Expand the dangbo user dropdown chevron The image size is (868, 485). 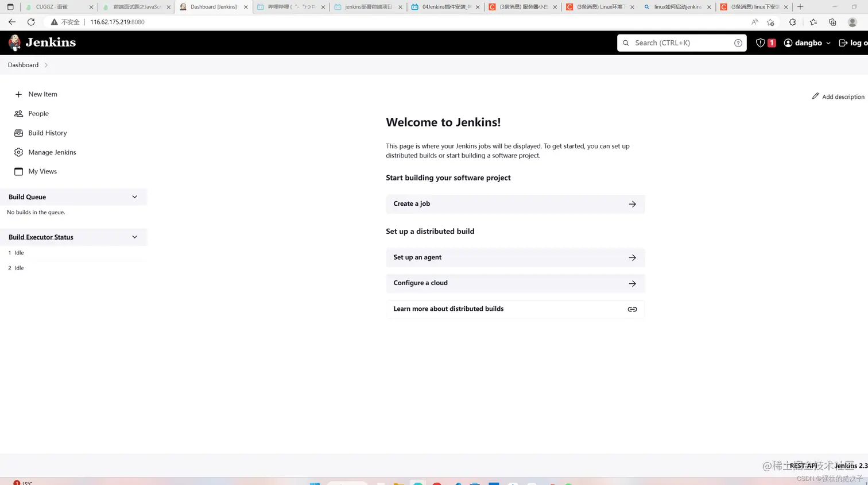click(828, 43)
